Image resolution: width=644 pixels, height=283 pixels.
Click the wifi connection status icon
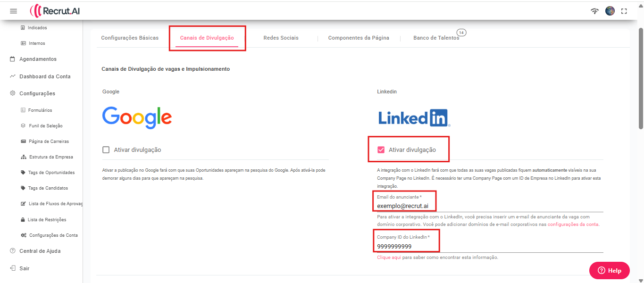[x=594, y=11]
